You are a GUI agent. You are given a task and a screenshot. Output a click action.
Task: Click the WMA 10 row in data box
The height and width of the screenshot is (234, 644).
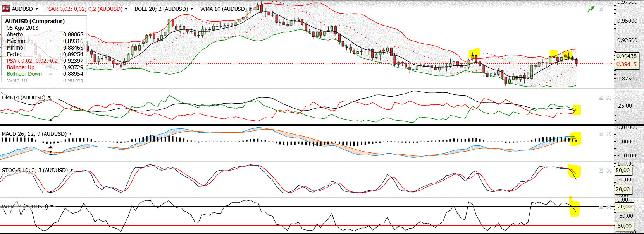pyautogui.click(x=45, y=80)
